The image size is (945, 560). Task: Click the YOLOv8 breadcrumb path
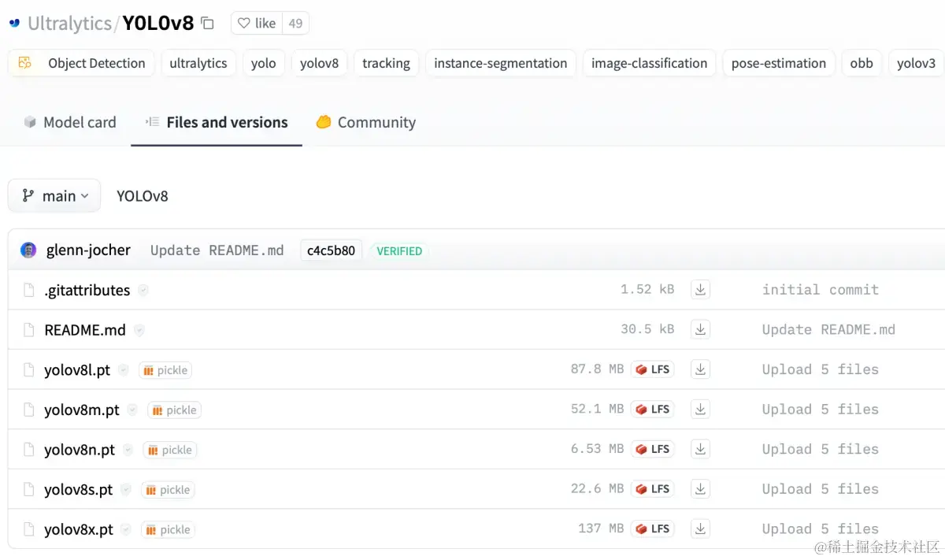143,196
